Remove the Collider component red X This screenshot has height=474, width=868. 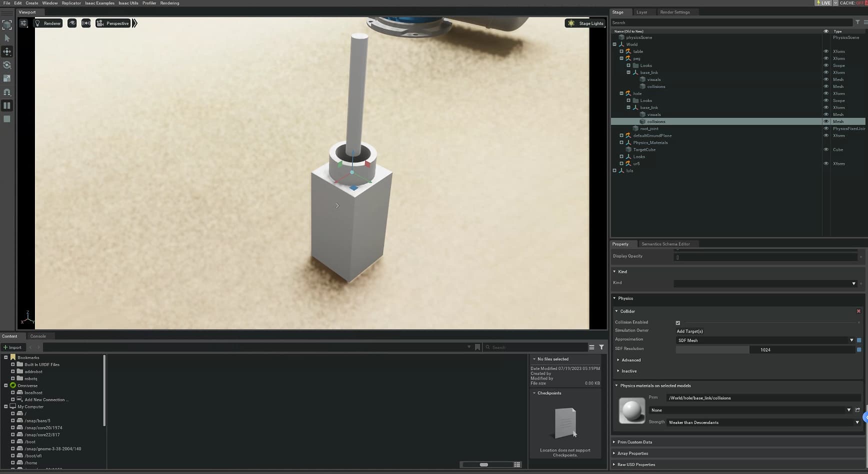pos(858,311)
